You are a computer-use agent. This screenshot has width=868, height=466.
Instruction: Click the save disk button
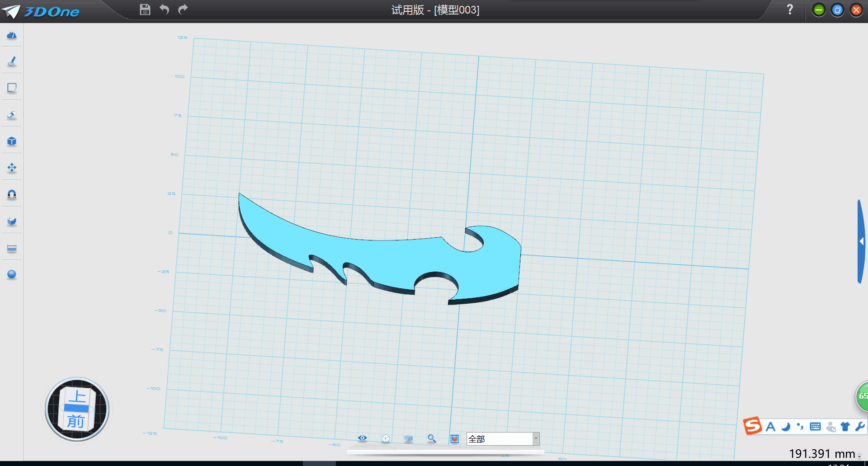pyautogui.click(x=145, y=9)
